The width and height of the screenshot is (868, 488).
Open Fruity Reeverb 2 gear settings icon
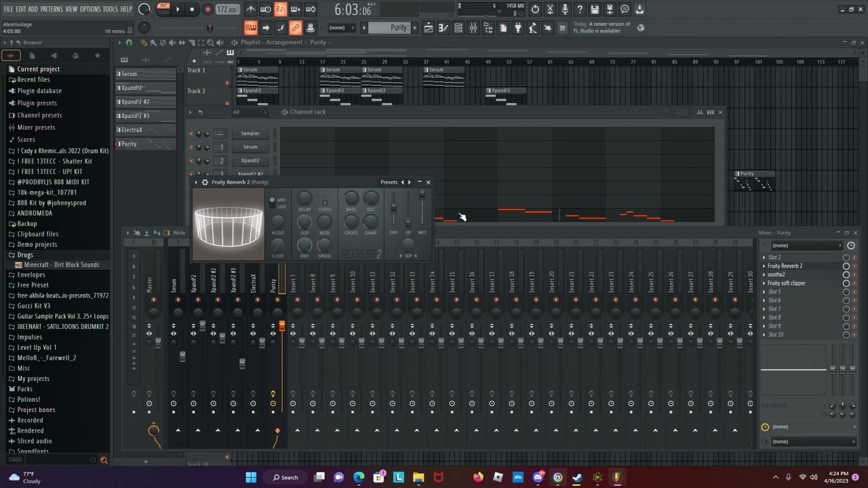point(205,182)
